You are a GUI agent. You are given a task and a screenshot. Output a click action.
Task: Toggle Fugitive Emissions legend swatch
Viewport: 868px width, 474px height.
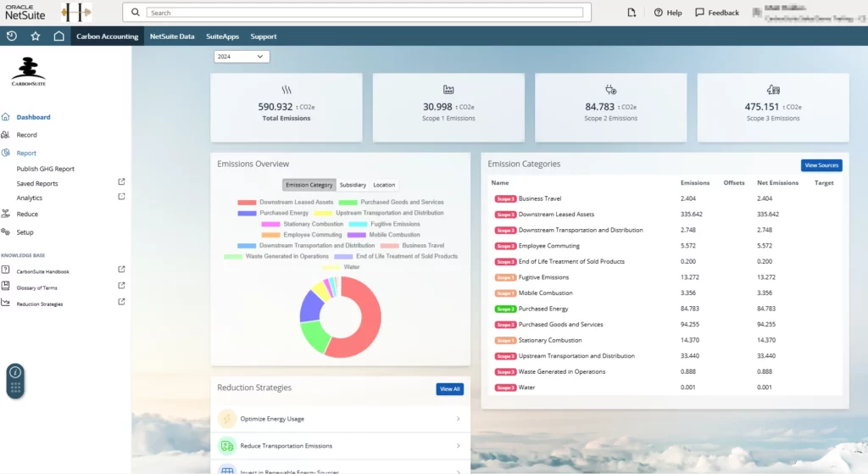click(x=358, y=224)
